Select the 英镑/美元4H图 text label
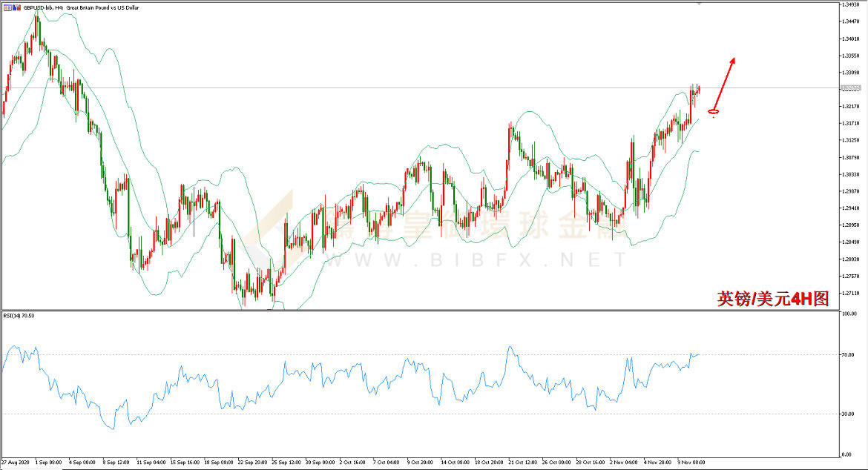 click(773, 299)
